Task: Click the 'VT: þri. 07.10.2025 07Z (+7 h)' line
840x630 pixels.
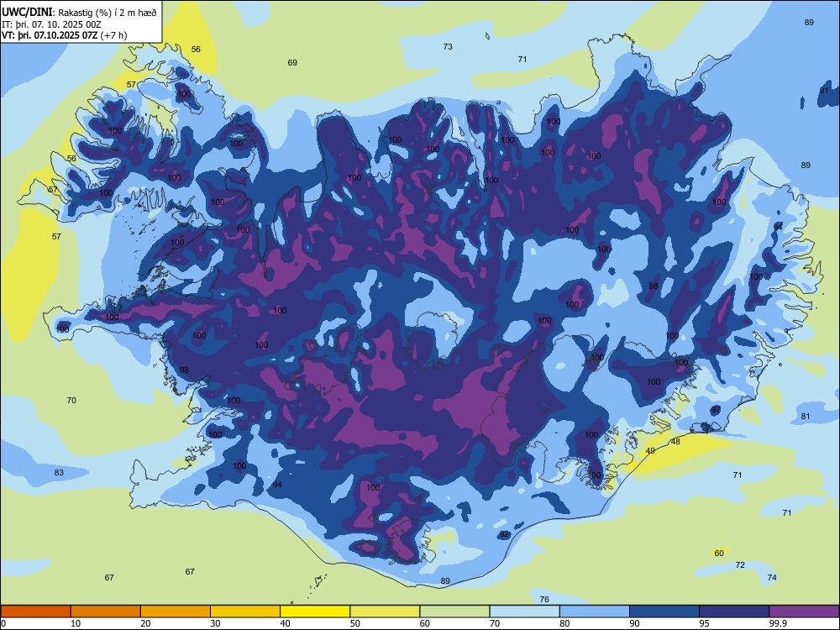Action: [x=65, y=35]
